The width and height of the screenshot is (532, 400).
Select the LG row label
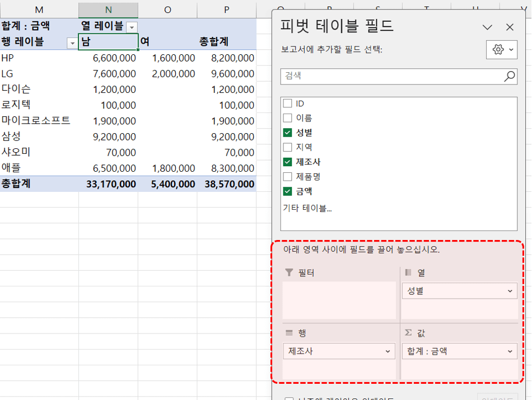point(39,73)
